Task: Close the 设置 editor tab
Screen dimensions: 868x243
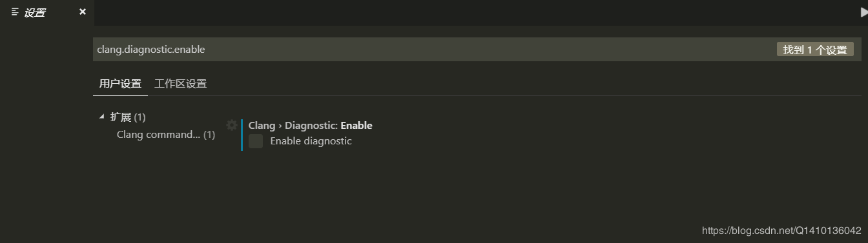Action: (82, 12)
